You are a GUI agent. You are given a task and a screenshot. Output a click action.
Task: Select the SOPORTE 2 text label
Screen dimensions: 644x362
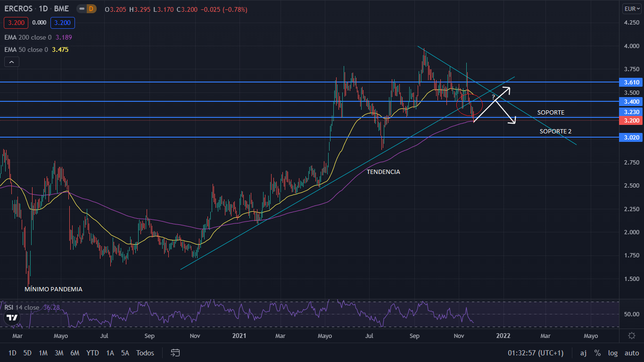[x=555, y=132]
